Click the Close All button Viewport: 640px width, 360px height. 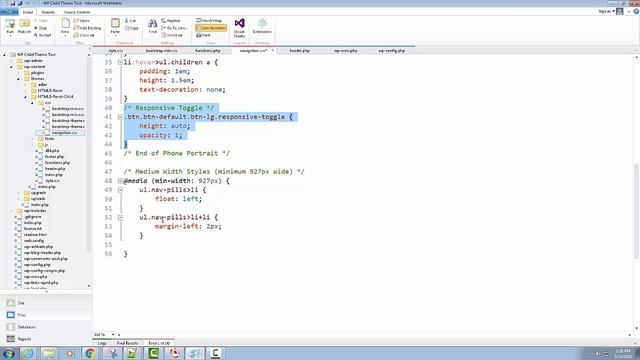[x=84, y=35]
